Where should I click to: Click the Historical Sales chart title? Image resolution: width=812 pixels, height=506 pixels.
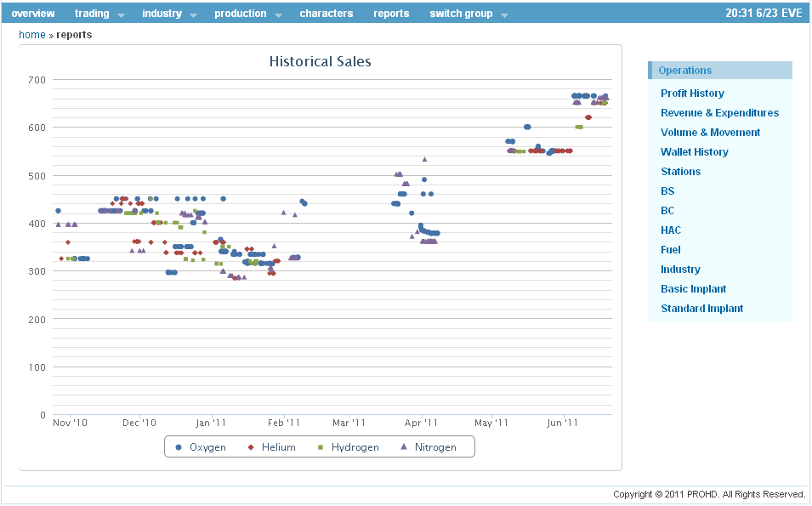320,61
